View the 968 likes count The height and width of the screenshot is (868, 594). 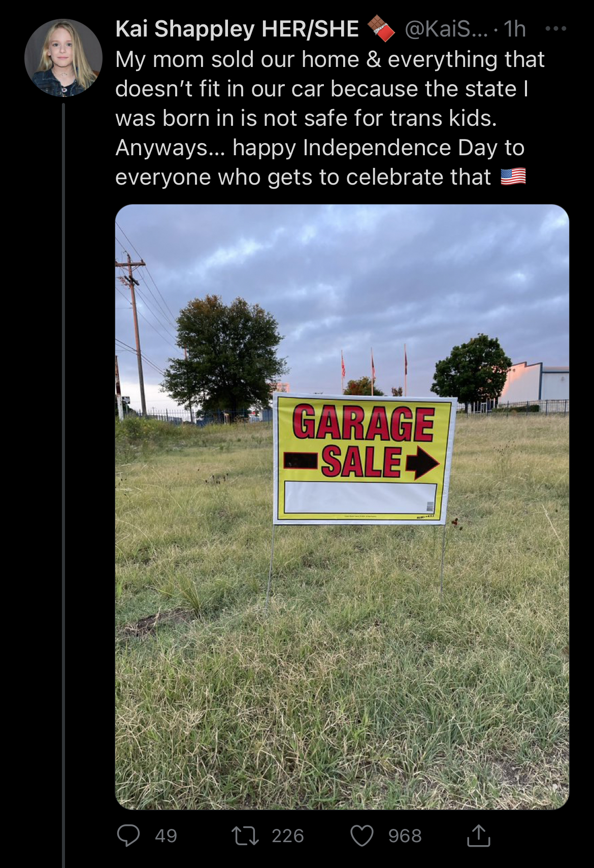405,836
